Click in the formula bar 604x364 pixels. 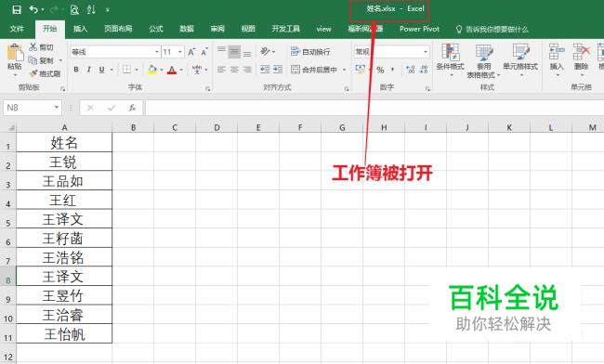pyautogui.click(x=374, y=108)
